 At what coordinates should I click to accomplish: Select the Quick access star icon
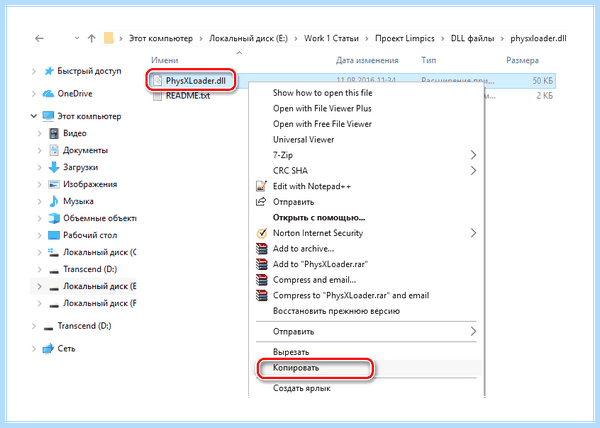click(49, 71)
